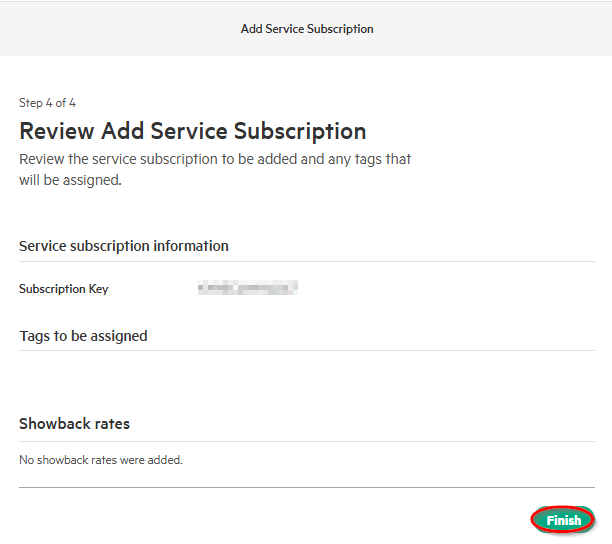The image size is (612, 544).
Task: Click the Add Service Subscription header title
Action: pos(307,29)
